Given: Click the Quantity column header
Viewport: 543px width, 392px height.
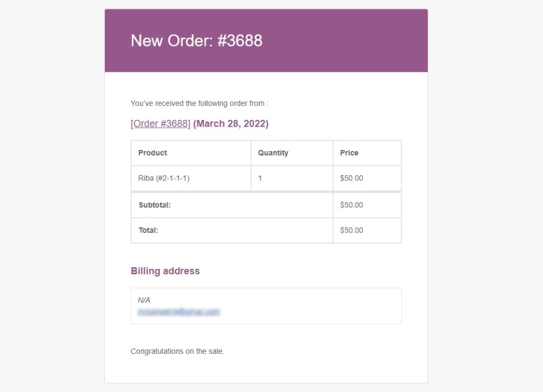Looking at the screenshot, I should coord(273,153).
